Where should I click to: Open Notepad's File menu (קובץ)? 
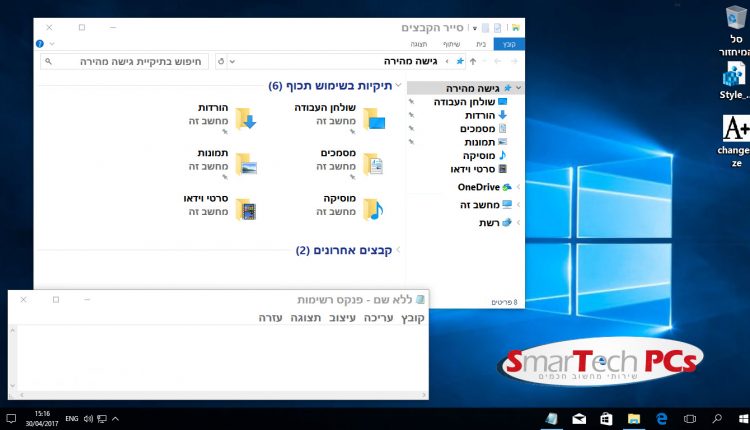click(x=413, y=318)
